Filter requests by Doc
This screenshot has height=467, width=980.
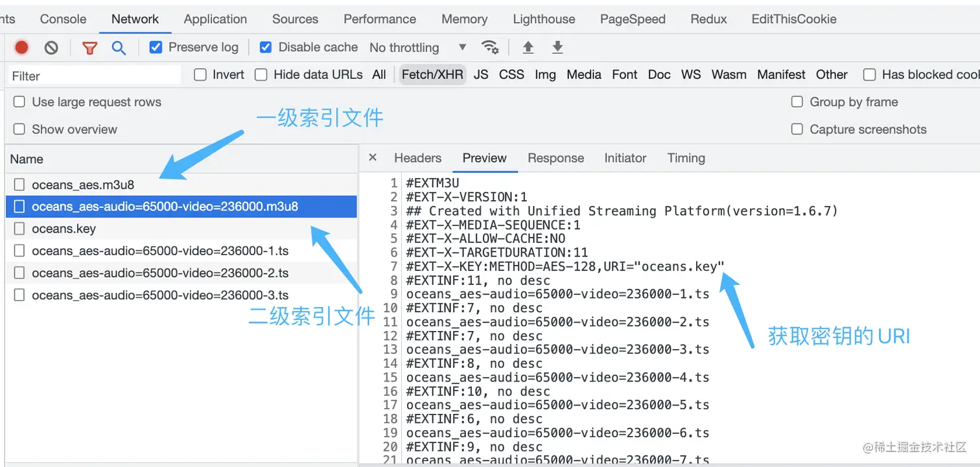(659, 74)
